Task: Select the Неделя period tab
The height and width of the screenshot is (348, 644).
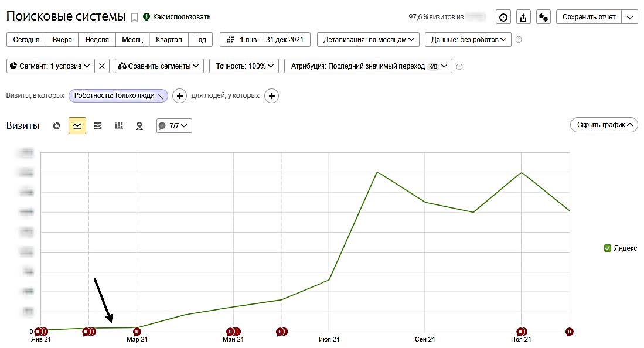Action: click(97, 40)
